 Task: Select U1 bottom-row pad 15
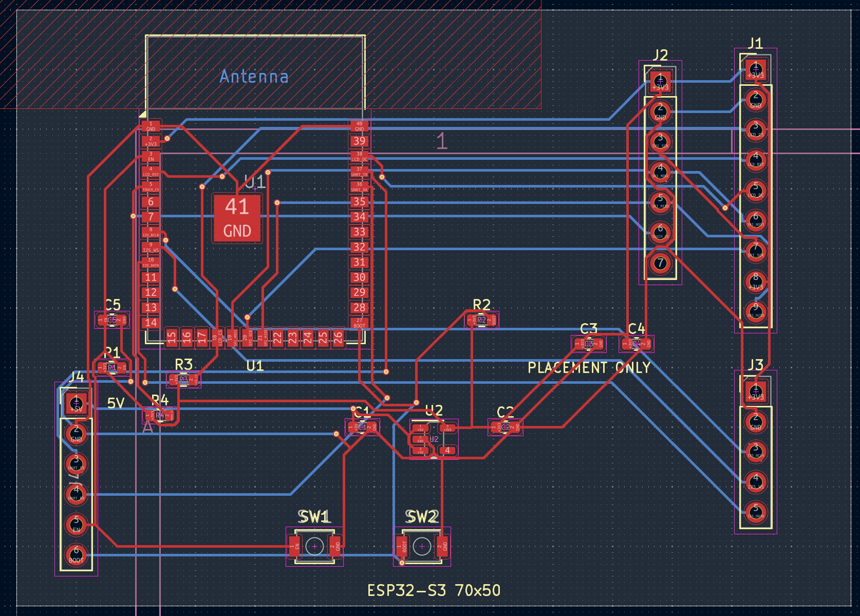[172, 337]
